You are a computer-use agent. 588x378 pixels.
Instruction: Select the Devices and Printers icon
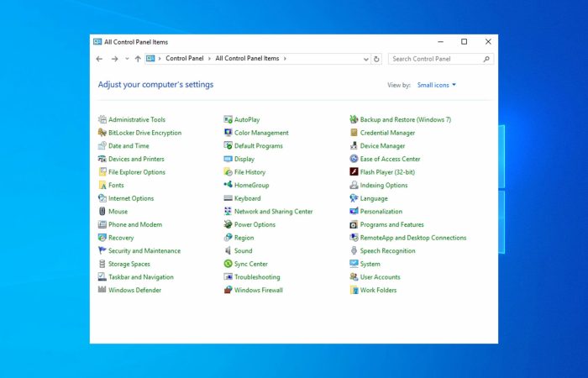[102, 159]
